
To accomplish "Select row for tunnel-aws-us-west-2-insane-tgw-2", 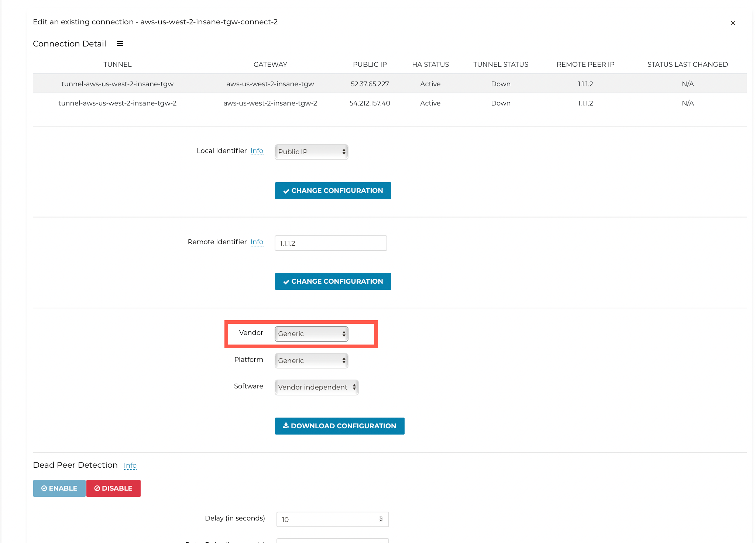I will 117,103.
